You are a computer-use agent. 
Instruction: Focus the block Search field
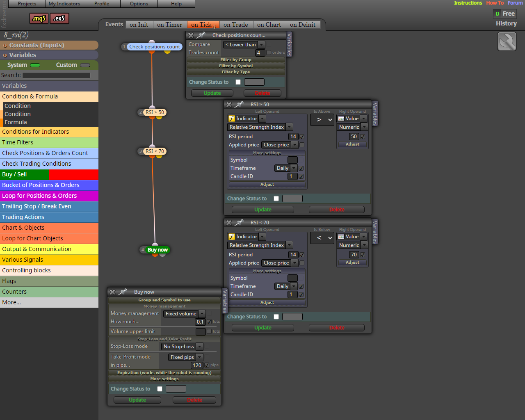coord(57,75)
